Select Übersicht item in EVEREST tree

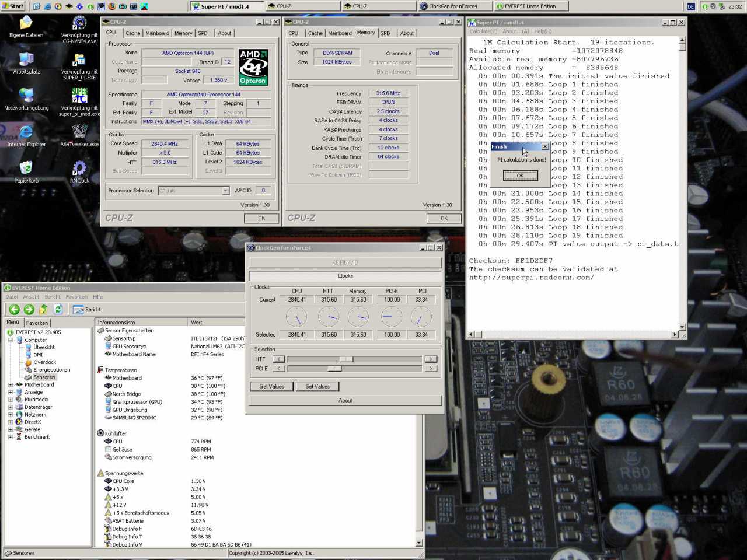point(44,347)
